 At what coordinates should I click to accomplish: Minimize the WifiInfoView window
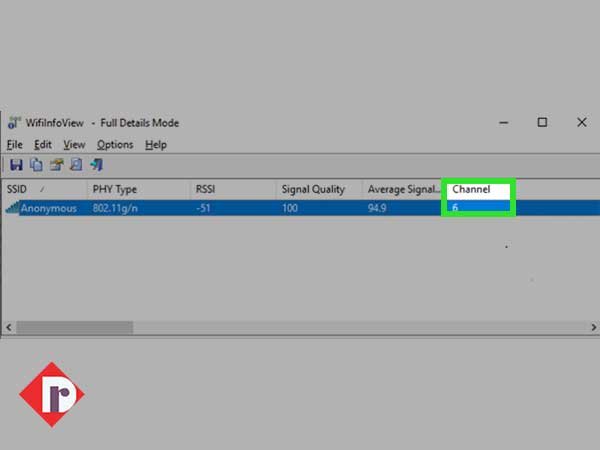coord(504,123)
